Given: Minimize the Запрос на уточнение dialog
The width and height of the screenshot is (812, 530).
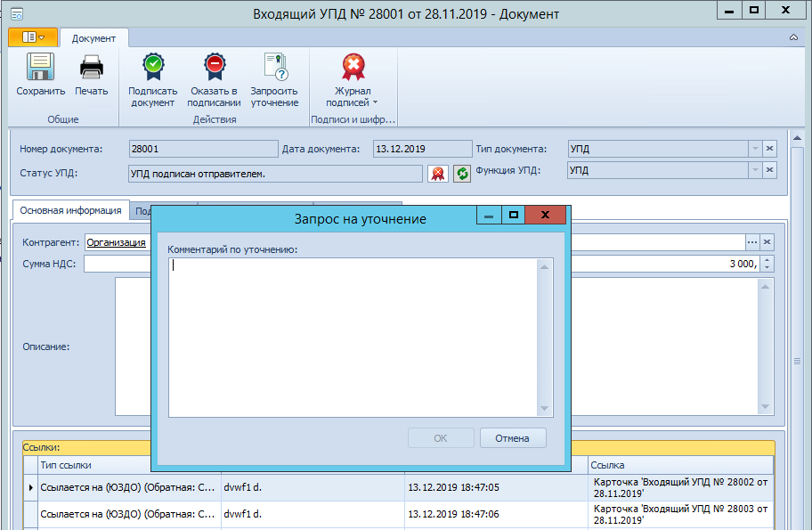Looking at the screenshot, I should 489,215.
